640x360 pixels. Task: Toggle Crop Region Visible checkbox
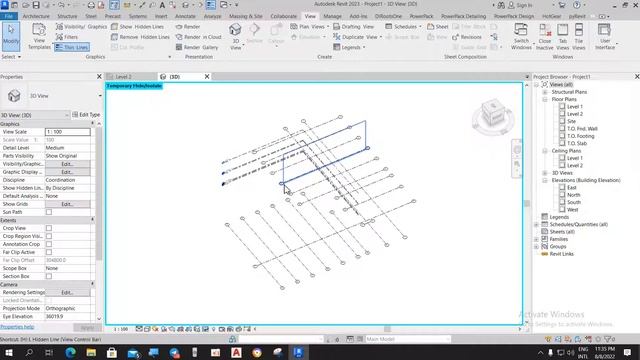tap(49, 236)
